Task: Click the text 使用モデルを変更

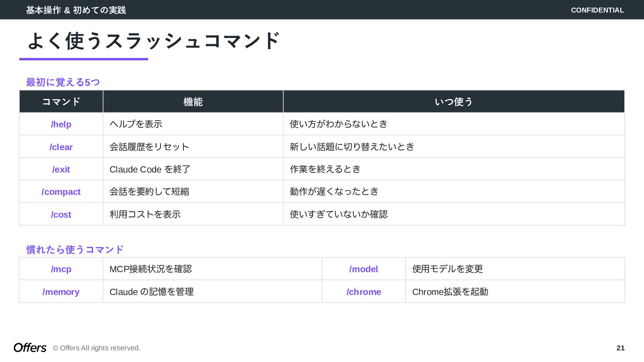Action: tap(448, 269)
